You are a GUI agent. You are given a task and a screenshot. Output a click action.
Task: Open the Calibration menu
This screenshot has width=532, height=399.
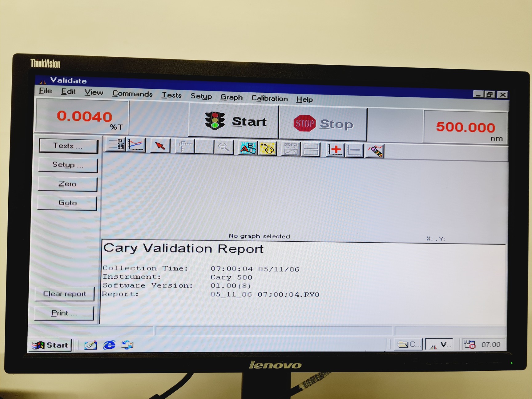coord(269,98)
